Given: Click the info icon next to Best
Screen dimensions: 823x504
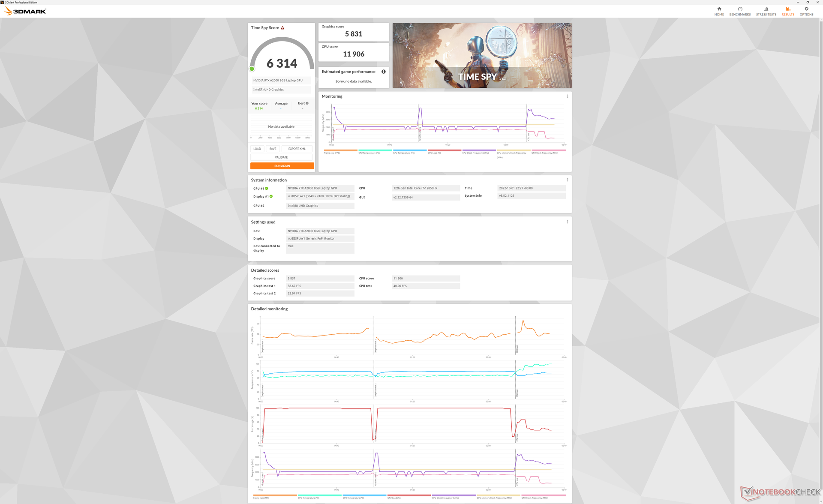Looking at the screenshot, I should [307, 103].
